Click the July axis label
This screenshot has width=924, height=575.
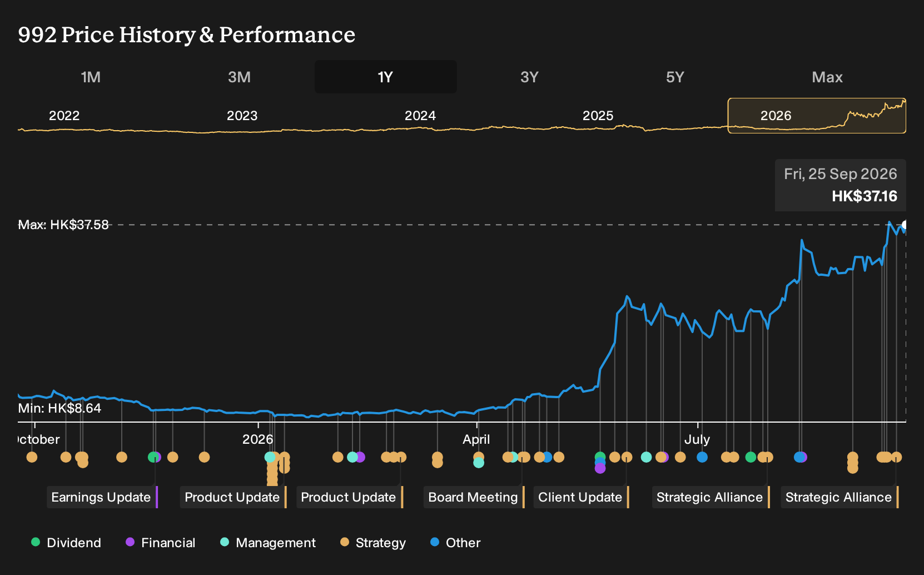(697, 439)
